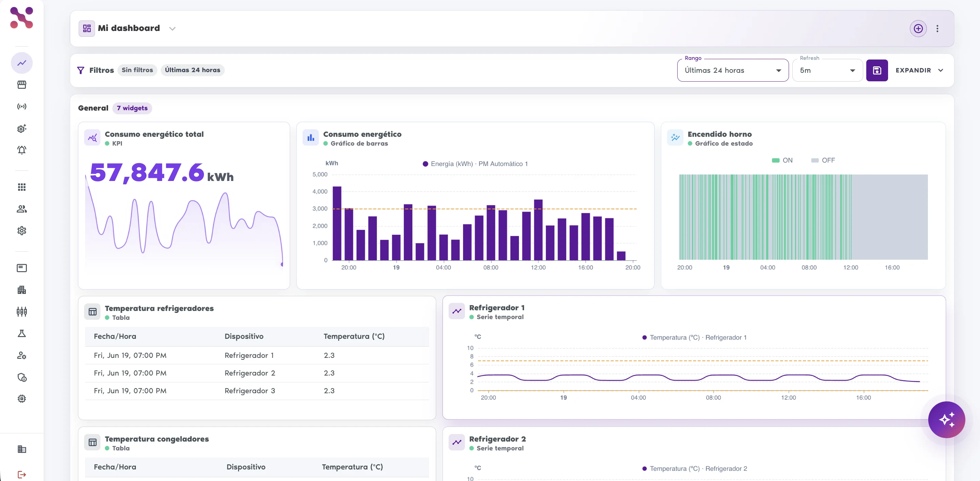The height and width of the screenshot is (481, 980).
Task: Open the buildings icon in sidebar
Action: coord(22,290)
